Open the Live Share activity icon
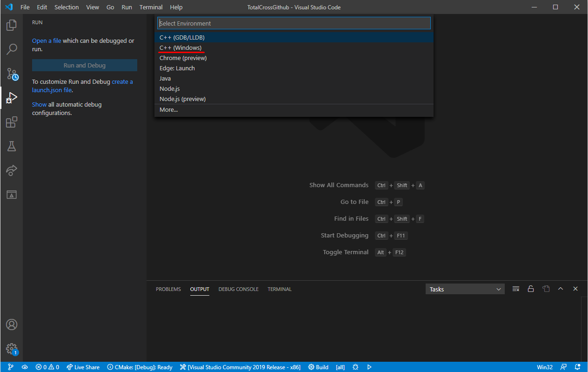 pos(12,170)
